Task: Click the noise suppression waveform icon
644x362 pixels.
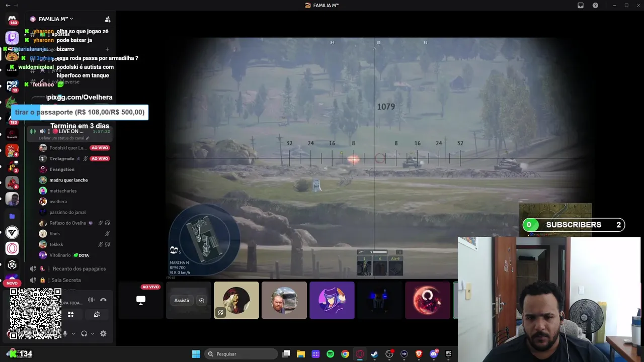Action: pos(91,300)
